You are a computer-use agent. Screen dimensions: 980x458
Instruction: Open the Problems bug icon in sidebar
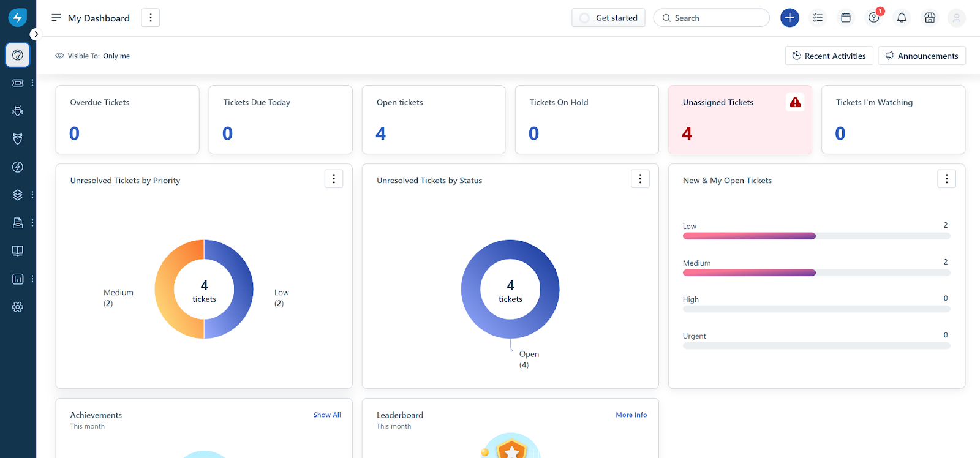[x=18, y=111]
